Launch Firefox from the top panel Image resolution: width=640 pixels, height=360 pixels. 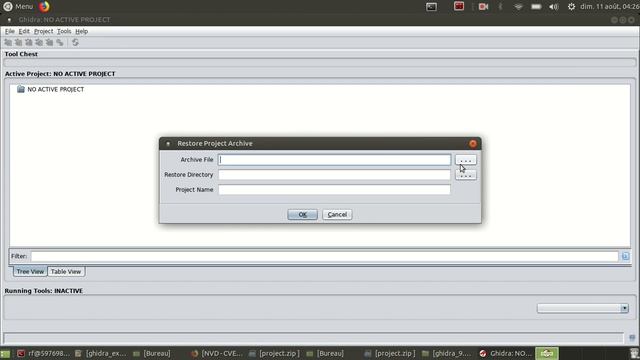coord(44,7)
